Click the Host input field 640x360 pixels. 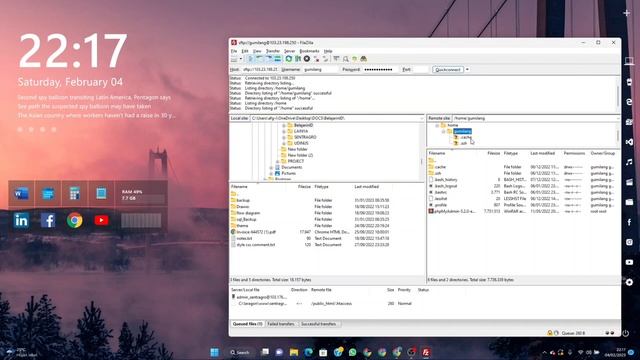260,70
